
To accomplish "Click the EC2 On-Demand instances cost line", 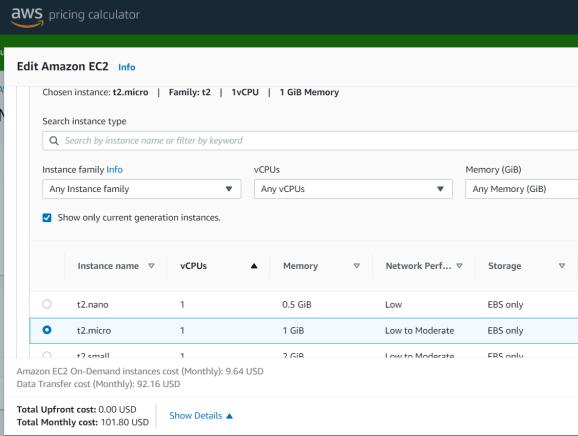I will 140,371.
